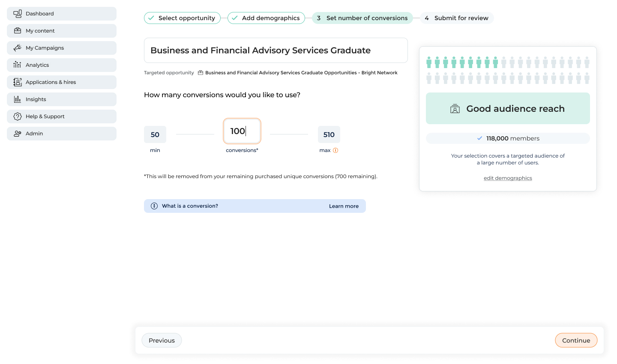This screenshot has height=364, width=617.
Task: Click the edit demographics link
Action: (508, 178)
